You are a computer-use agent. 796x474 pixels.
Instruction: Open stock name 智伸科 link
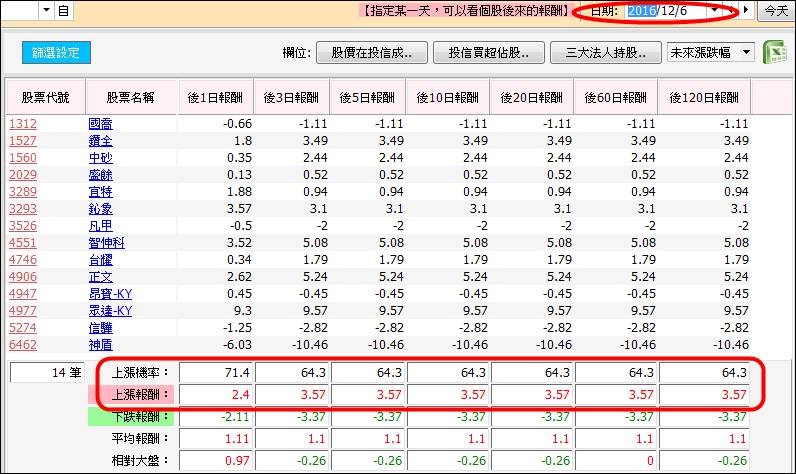(x=107, y=243)
